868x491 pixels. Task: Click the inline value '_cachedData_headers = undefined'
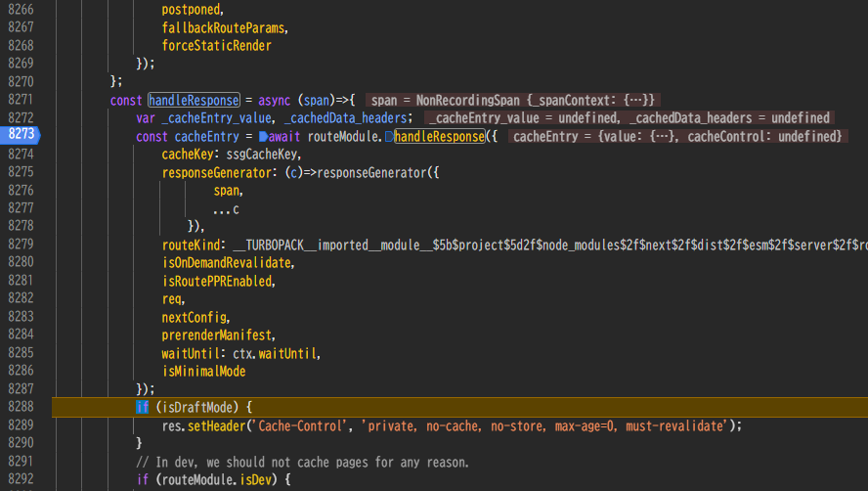pyautogui.click(x=729, y=118)
